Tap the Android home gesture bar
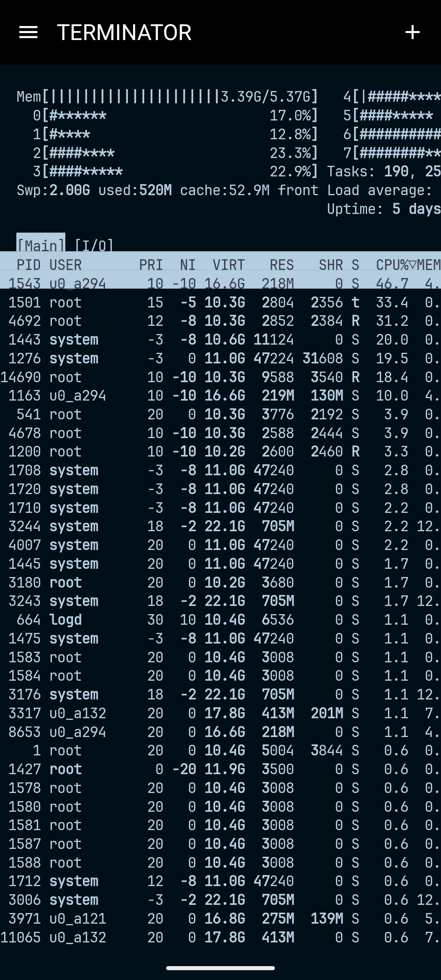This screenshot has height=980, width=441. [x=220, y=968]
